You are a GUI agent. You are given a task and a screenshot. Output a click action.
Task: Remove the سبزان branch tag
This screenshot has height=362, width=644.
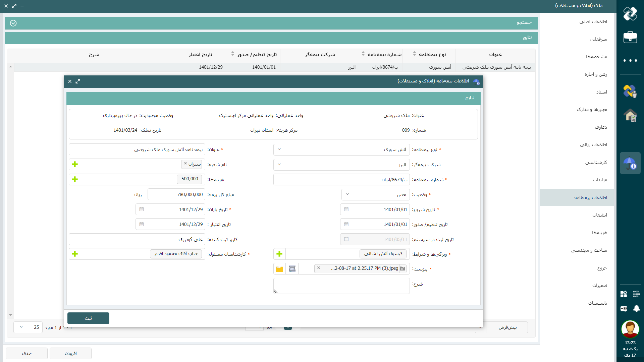185,164
